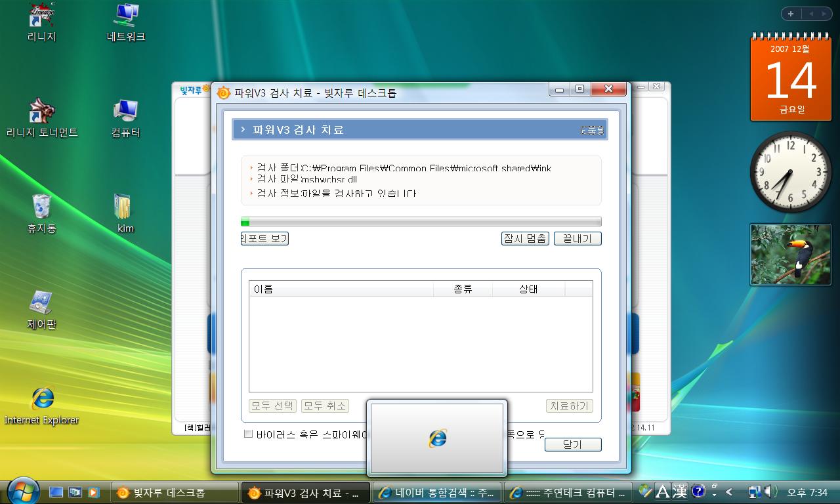Click the sidebar next gadgets arrow
Viewport: 840px width, 504px height.
point(824,14)
